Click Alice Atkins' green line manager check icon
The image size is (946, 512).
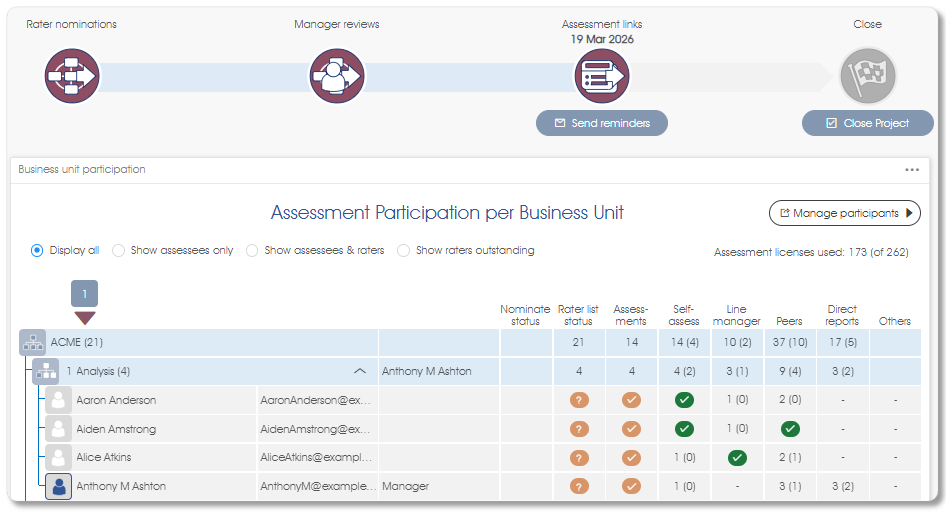click(737, 458)
